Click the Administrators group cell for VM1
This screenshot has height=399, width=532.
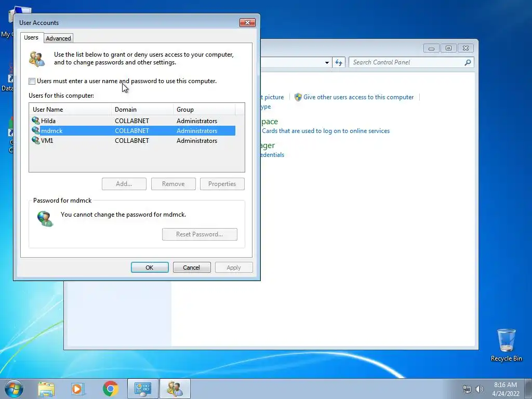click(x=197, y=140)
